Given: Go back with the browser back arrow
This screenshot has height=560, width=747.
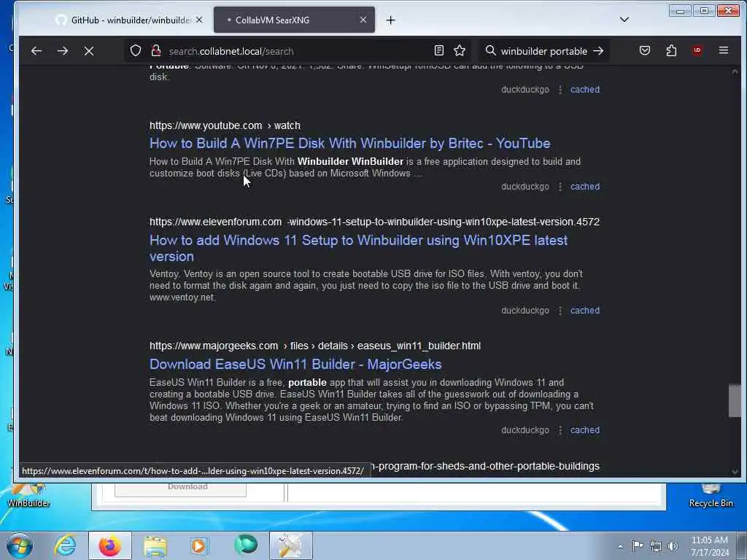Looking at the screenshot, I should (x=36, y=51).
